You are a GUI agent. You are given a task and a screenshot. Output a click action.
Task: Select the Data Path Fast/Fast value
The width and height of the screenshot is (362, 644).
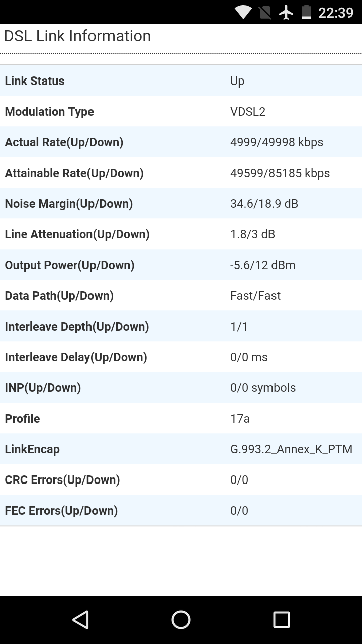coord(255,296)
